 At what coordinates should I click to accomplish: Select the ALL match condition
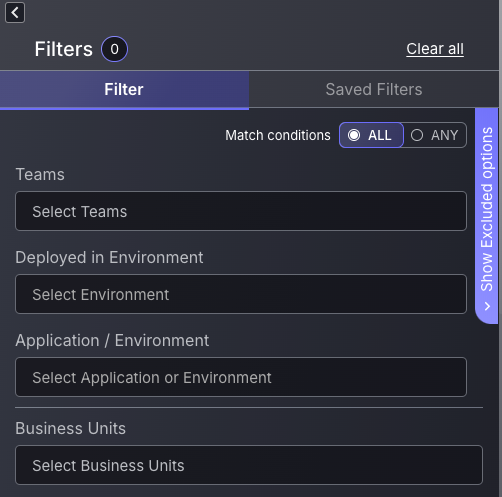[371, 135]
